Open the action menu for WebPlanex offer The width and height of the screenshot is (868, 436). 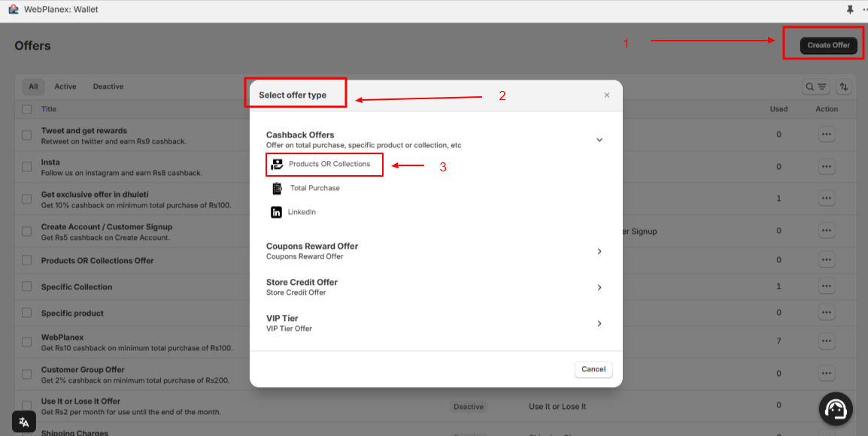coord(827,341)
